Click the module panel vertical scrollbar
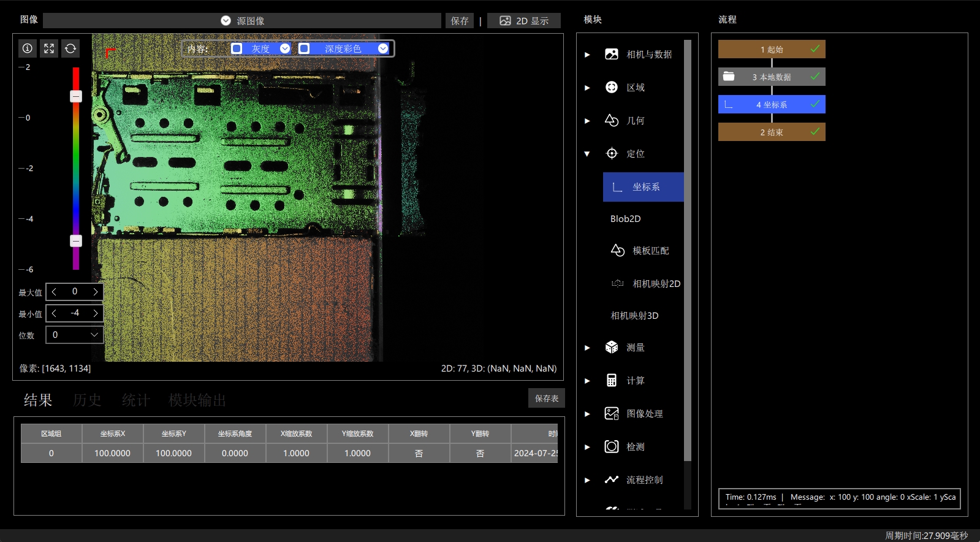 tap(688, 250)
